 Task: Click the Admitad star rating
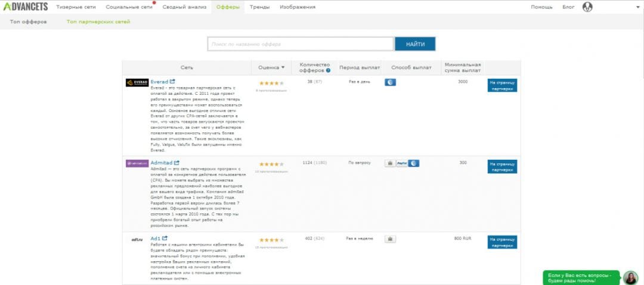point(271,164)
